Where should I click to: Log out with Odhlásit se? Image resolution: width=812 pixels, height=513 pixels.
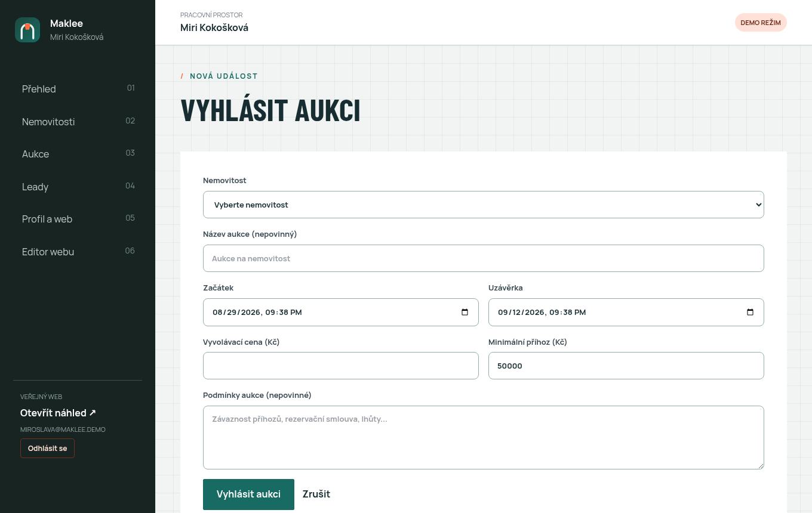[47, 449]
